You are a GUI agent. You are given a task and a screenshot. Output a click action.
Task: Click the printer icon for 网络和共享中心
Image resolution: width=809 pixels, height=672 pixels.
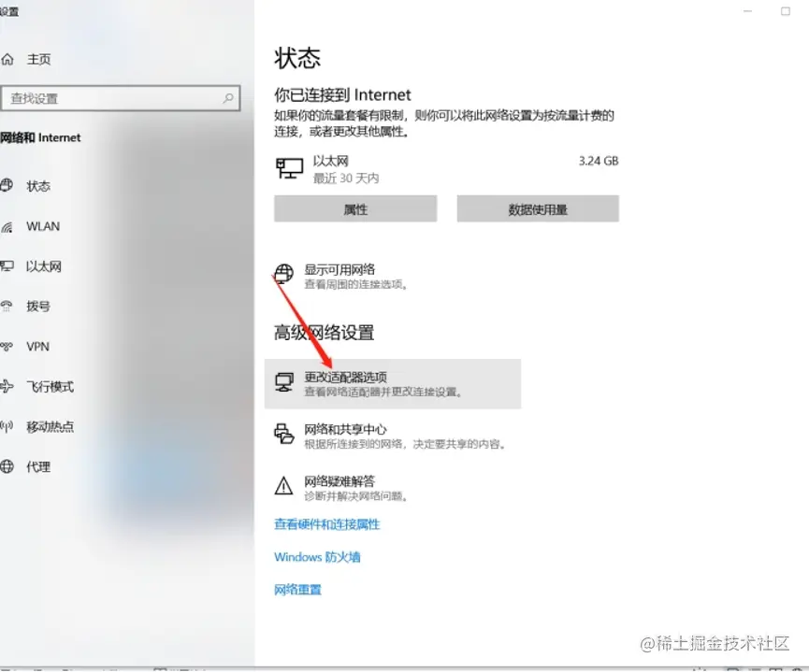coord(283,434)
